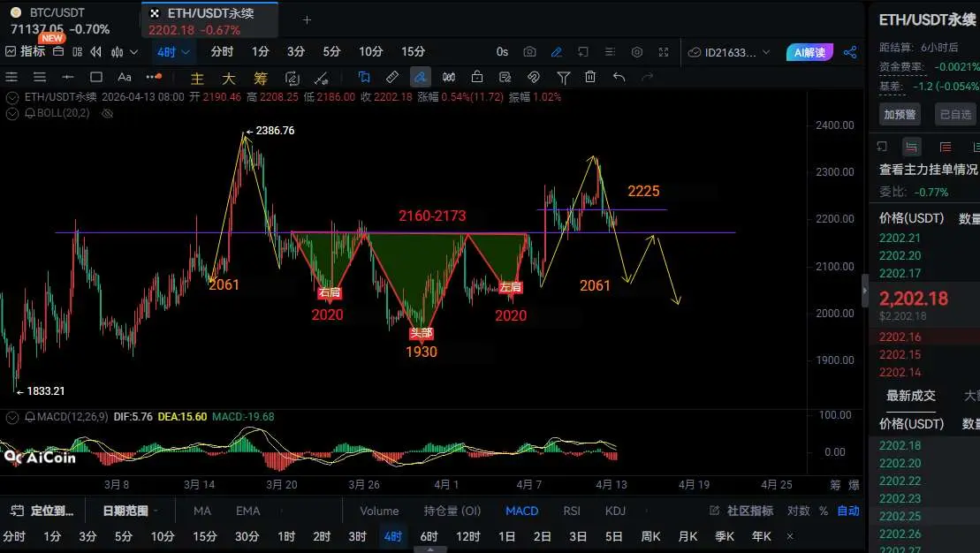980x553 pixels.
Task: Close the bottom period bar with X
Action: [x=790, y=536]
